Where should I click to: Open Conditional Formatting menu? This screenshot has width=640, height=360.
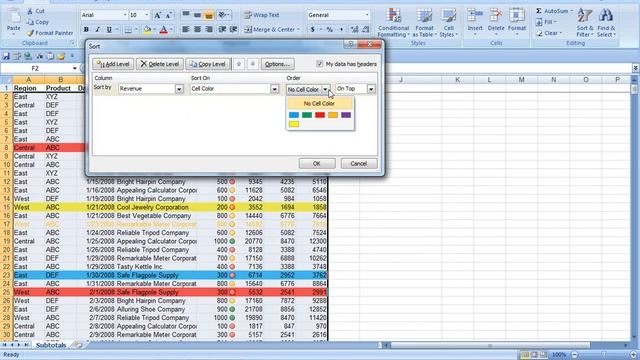[x=393, y=23]
